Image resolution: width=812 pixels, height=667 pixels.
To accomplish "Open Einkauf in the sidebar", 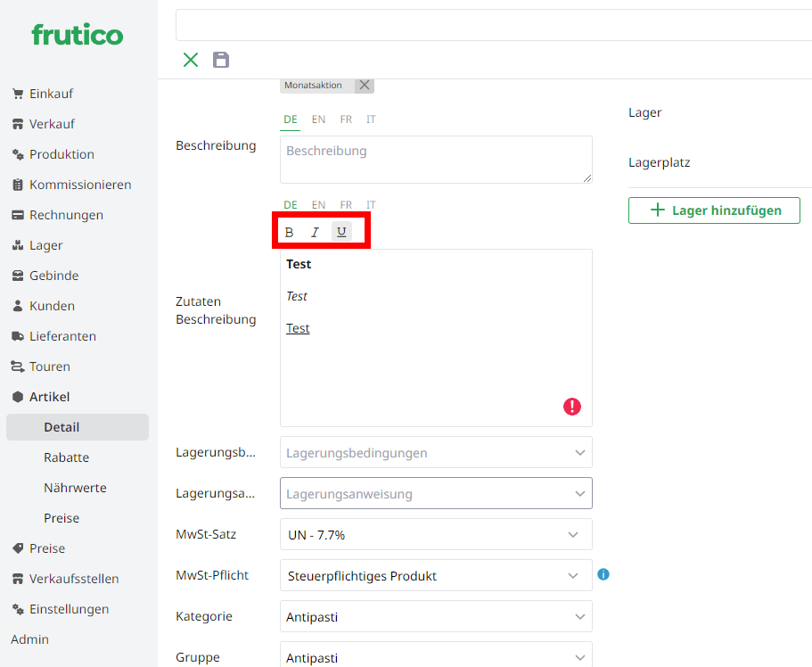I will (x=51, y=94).
